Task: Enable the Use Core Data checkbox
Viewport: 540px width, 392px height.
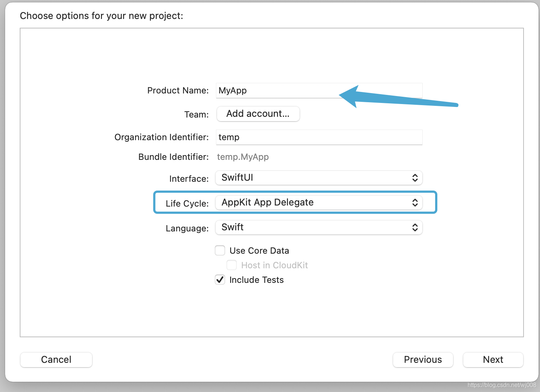Action: pos(220,250)
